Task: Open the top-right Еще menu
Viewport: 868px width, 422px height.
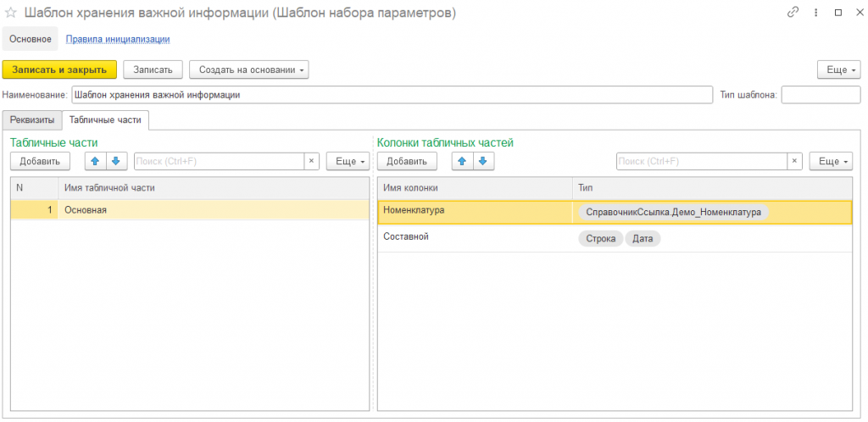Action: (838, 69)
